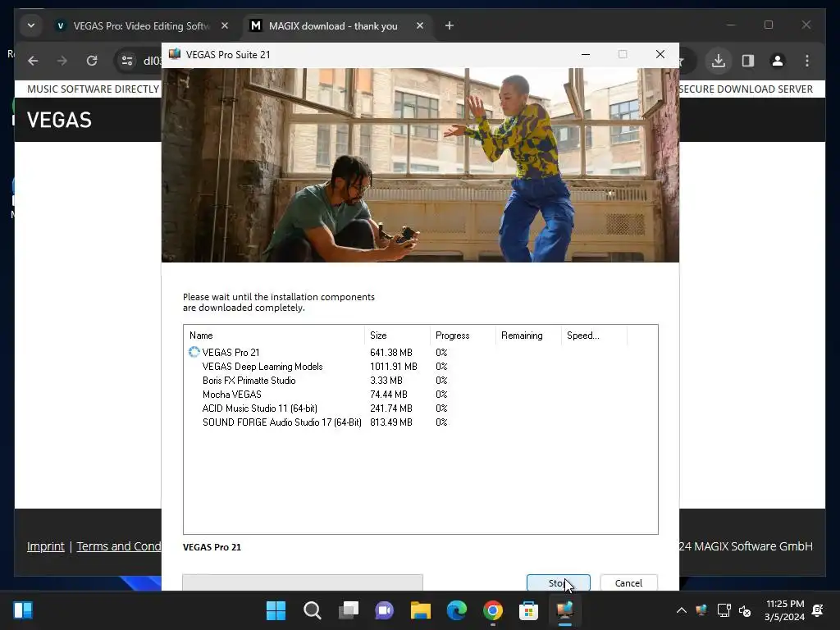
Task: Toggle Chrome side panel
Action: point(748,61)
